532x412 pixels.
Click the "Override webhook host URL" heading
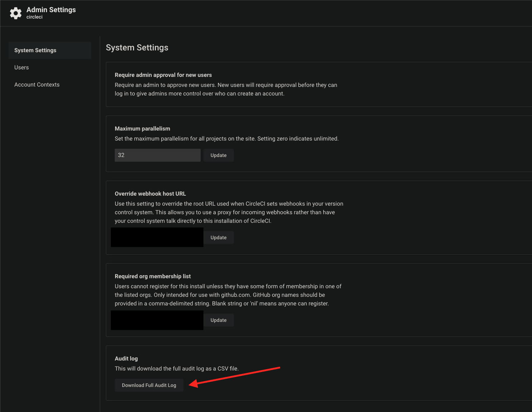pos(150,193)
